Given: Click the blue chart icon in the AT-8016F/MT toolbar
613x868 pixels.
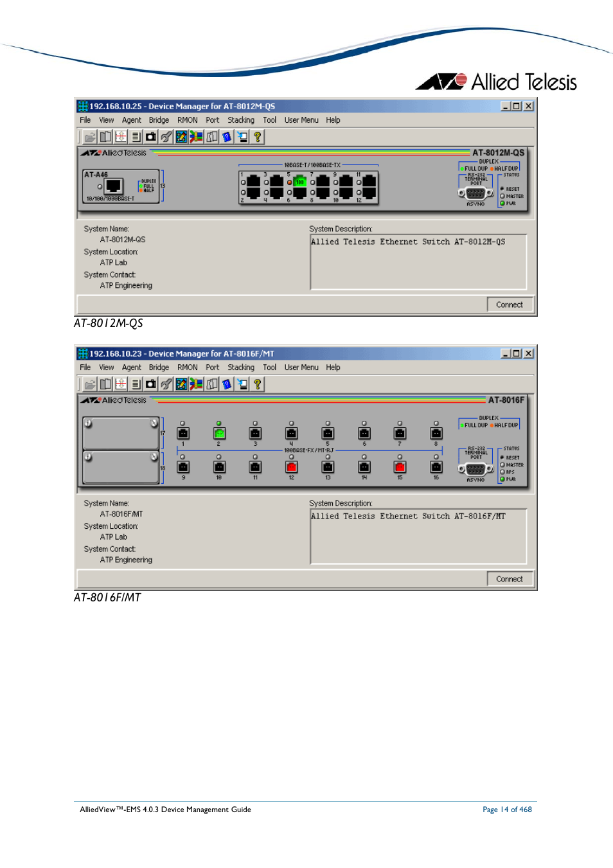Looking at the screenshot, I should pos(181,384).
